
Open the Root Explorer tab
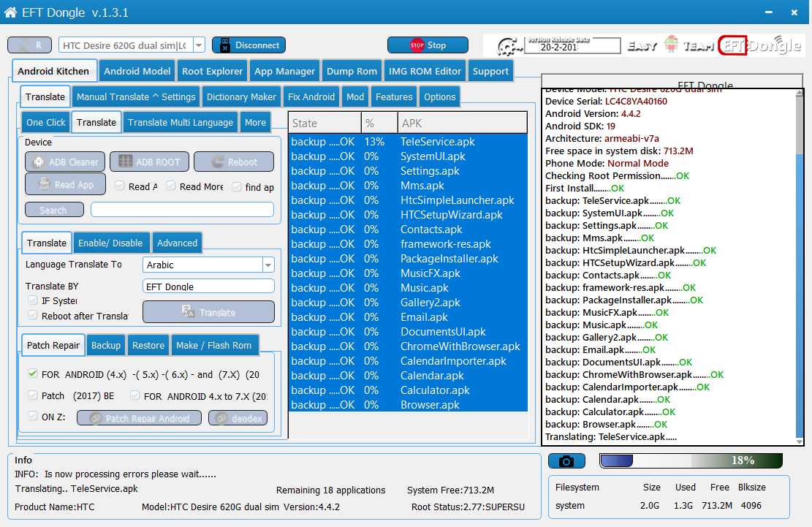[213, 71]
